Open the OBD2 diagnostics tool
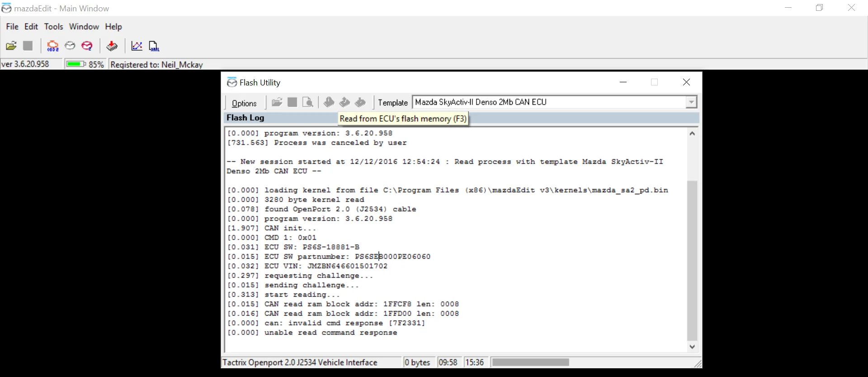This screenshot has height=377, width=868. tap(53, 46)
